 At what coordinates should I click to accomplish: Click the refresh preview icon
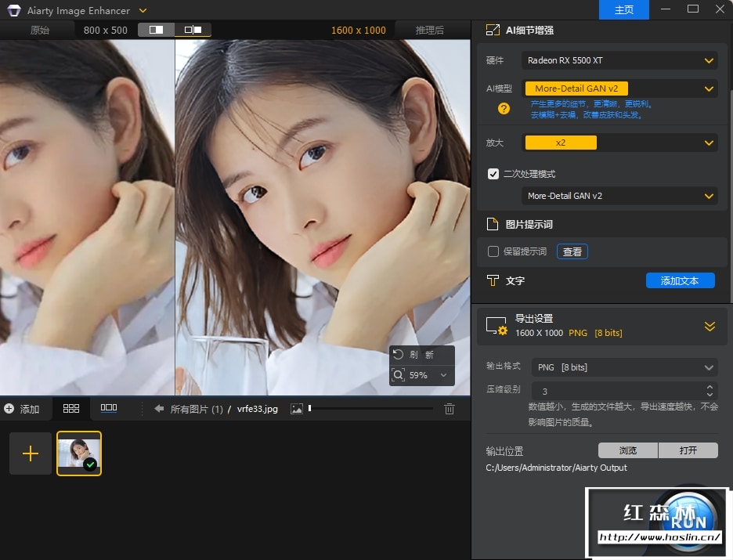pos(399,355)
